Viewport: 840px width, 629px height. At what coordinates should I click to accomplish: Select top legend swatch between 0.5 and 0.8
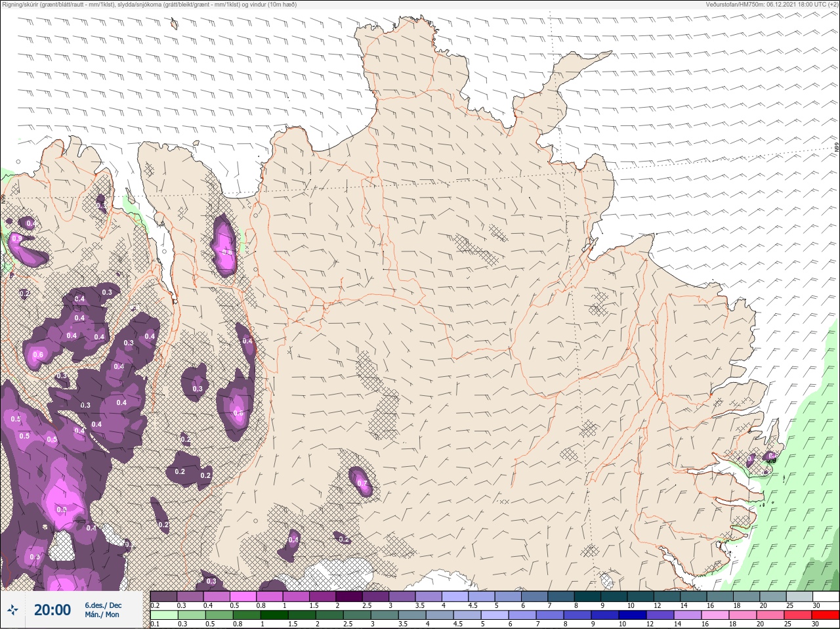243,597
